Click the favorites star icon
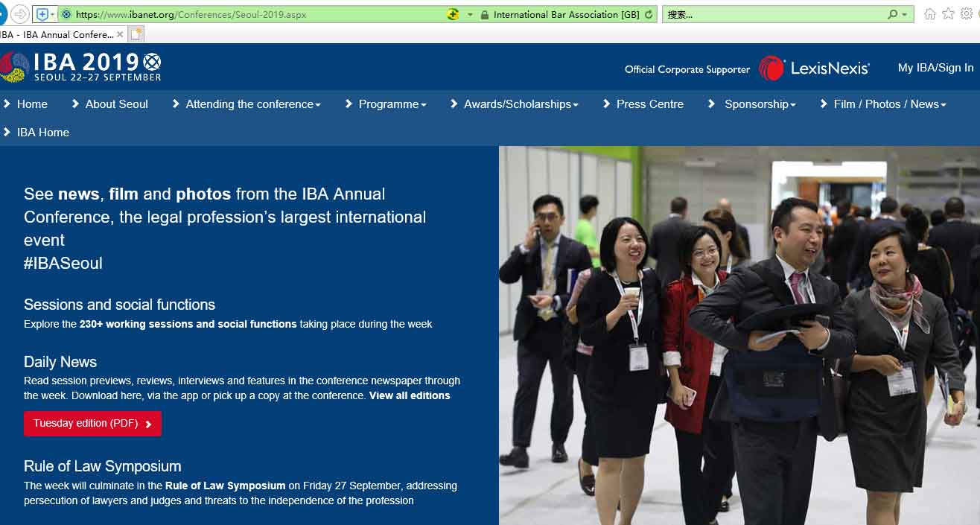This screenshot has width=980, height=525. pyautogui.click(x=948, y=14)
